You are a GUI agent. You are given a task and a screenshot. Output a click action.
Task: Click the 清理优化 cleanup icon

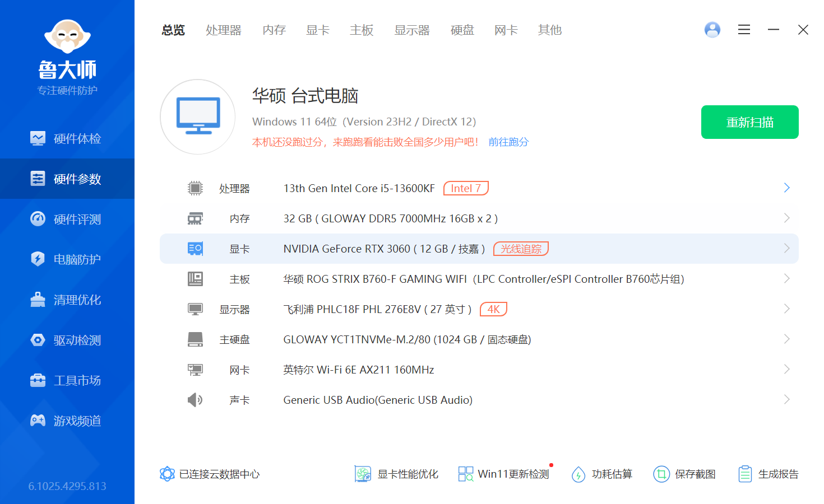38,300
